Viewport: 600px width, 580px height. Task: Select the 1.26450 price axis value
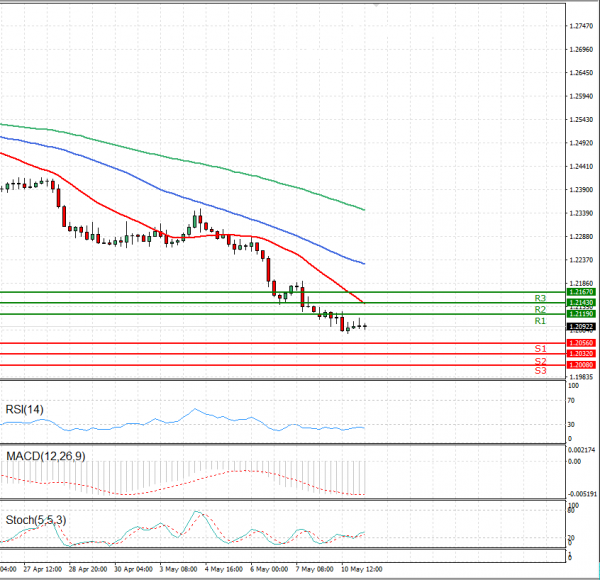pyautogui.click(x=581, y=73)
